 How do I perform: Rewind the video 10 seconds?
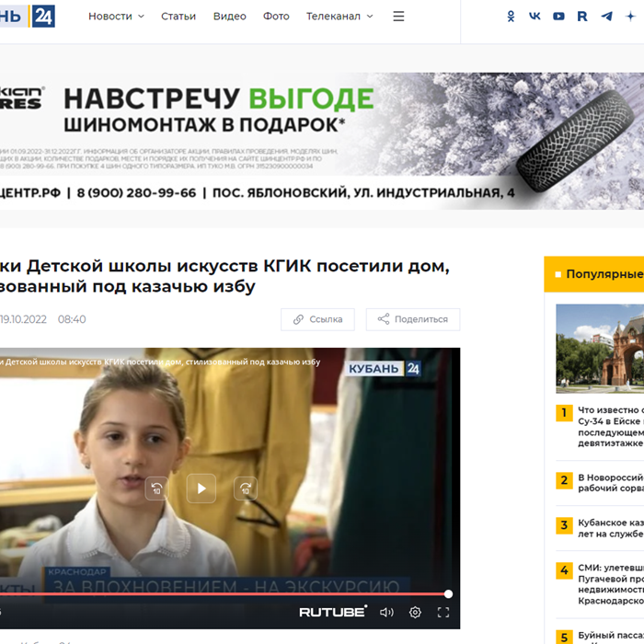tap(157, 489)
